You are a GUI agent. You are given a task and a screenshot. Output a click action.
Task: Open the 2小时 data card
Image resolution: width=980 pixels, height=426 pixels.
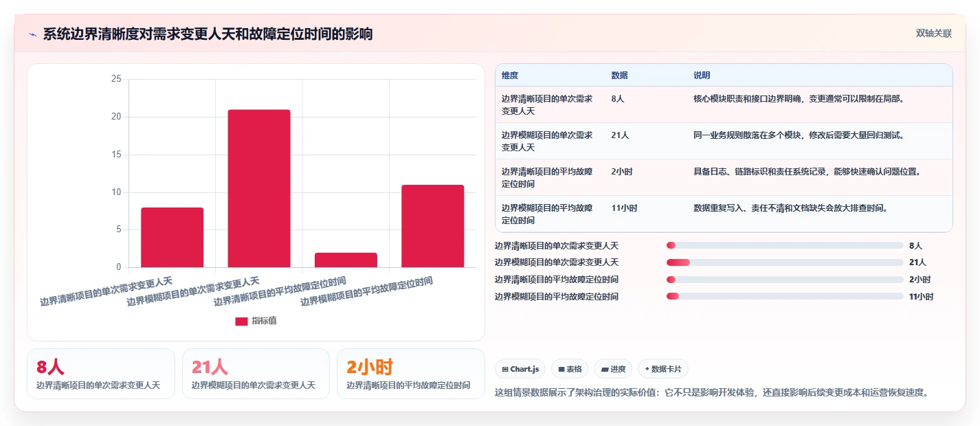pos(411,374)
